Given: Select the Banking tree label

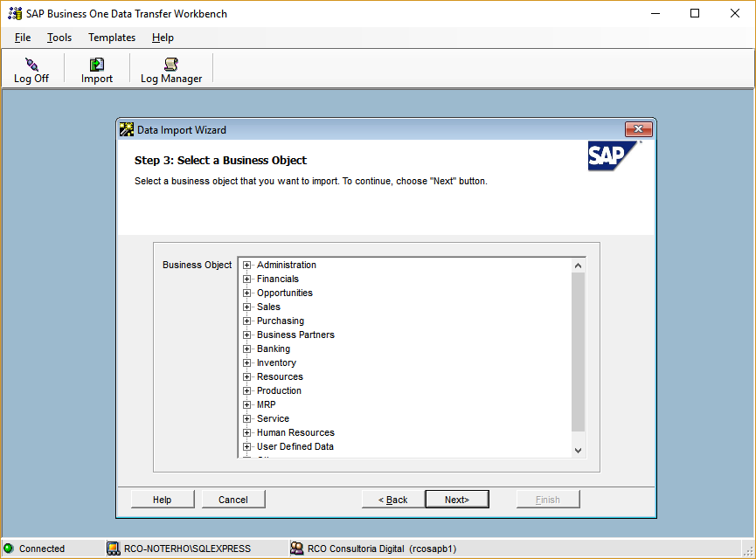Looking at the screenshot, I should 274,349.
